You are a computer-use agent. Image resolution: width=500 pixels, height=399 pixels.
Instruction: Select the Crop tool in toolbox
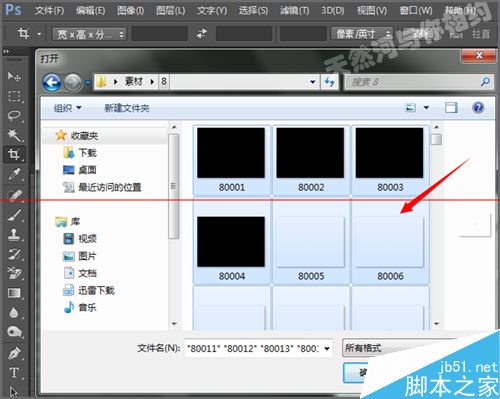pyautogui.click(x=14, y=154)
